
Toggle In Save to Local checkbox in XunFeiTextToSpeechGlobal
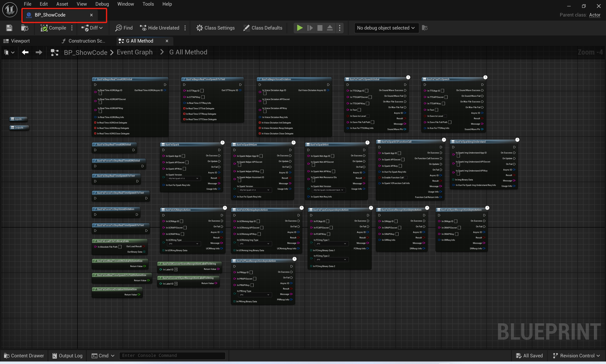click(368, 116)
